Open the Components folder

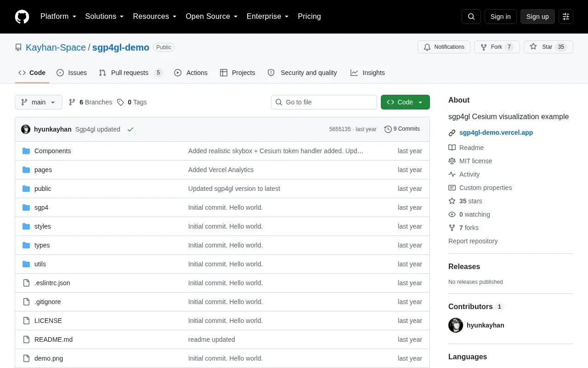coord(52,151)
